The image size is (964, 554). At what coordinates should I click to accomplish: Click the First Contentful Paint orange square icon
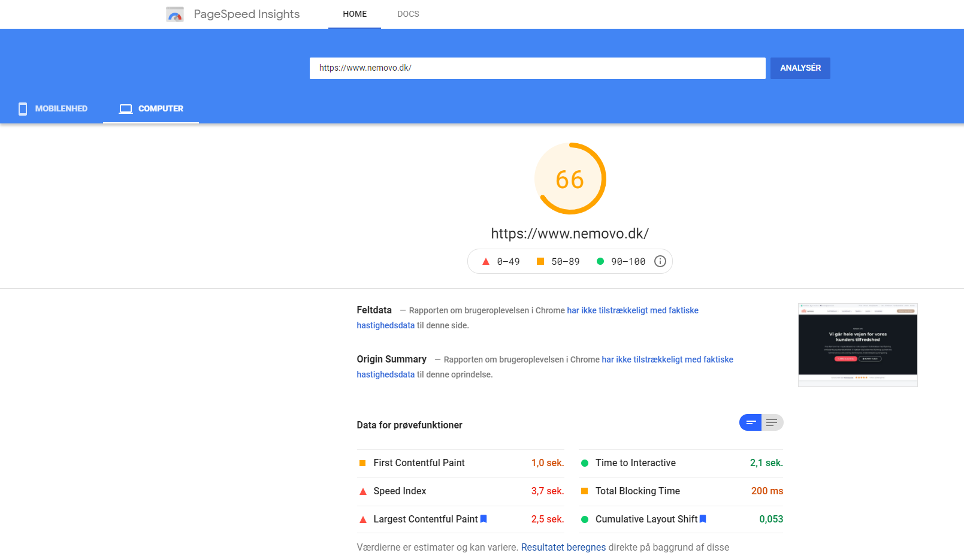tap(362, 463)
